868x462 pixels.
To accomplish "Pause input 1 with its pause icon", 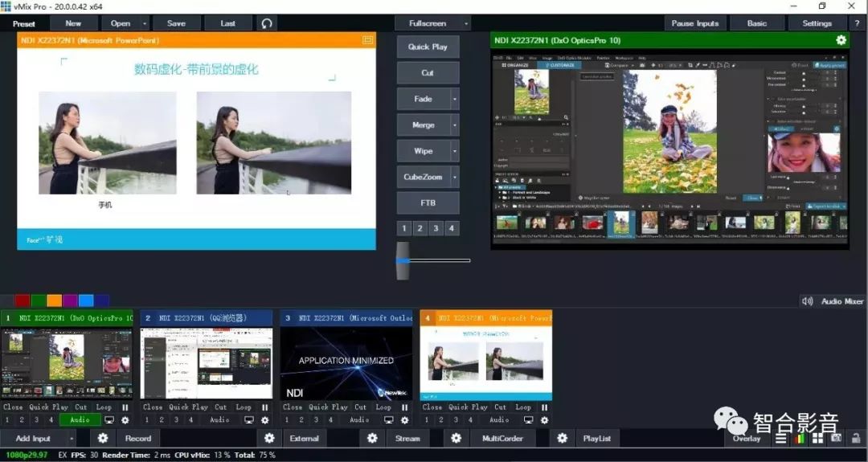I will (x=125, y=407).
